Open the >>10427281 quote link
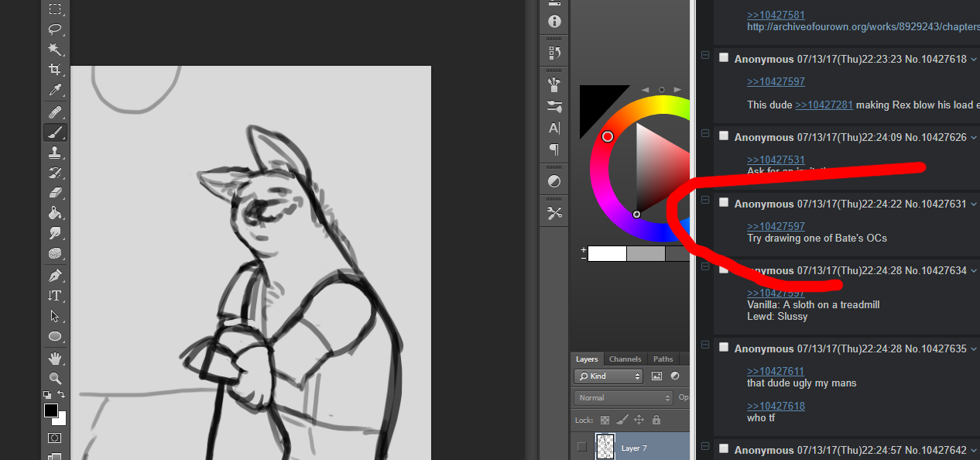 (824, 105)
